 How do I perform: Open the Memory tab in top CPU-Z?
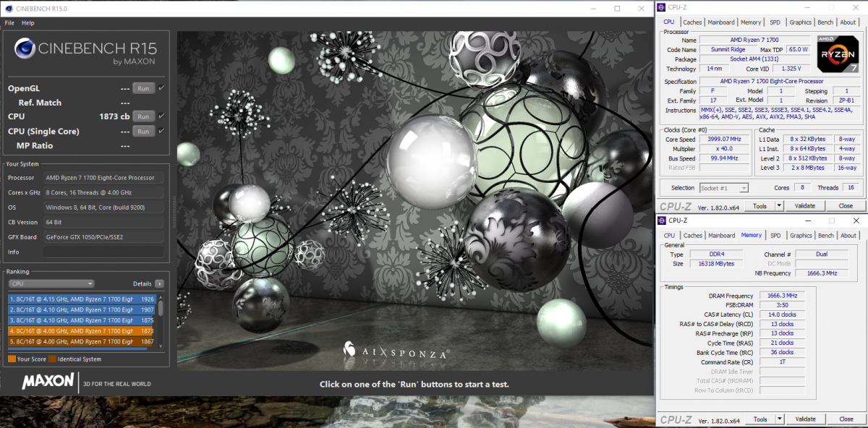(751, 22)
